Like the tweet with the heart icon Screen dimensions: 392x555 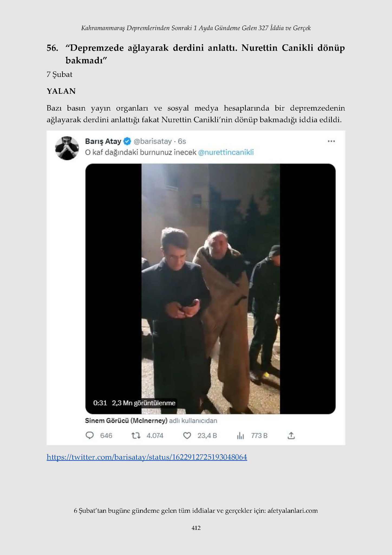point(187,435)
